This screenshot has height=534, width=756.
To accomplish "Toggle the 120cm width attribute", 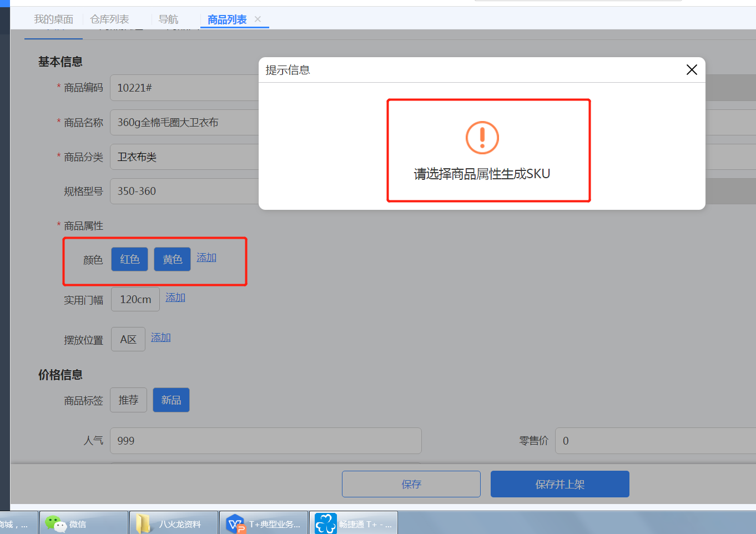I will tap(135, 299).
